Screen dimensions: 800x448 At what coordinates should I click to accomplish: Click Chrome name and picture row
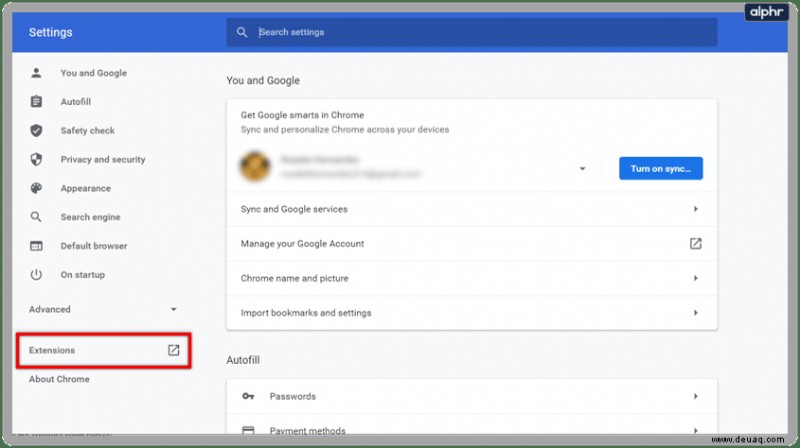(472, 278)
